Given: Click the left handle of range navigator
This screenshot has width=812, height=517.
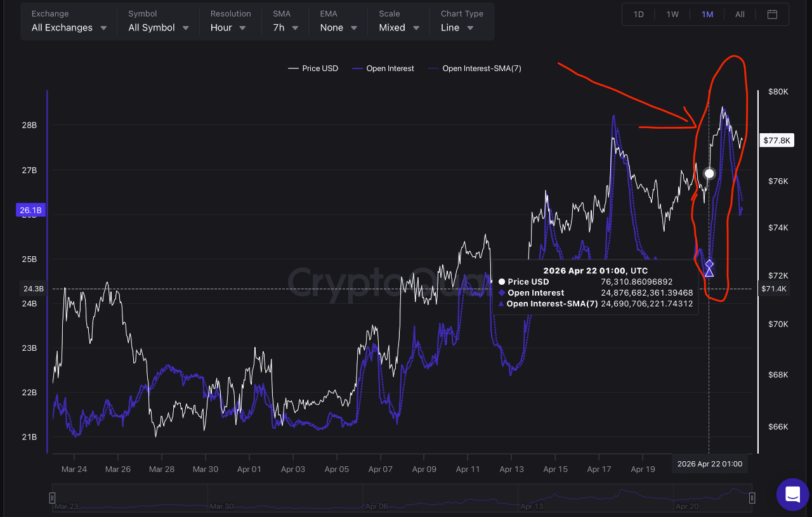Looking at the screenshot, I should (x=53, y=497).
